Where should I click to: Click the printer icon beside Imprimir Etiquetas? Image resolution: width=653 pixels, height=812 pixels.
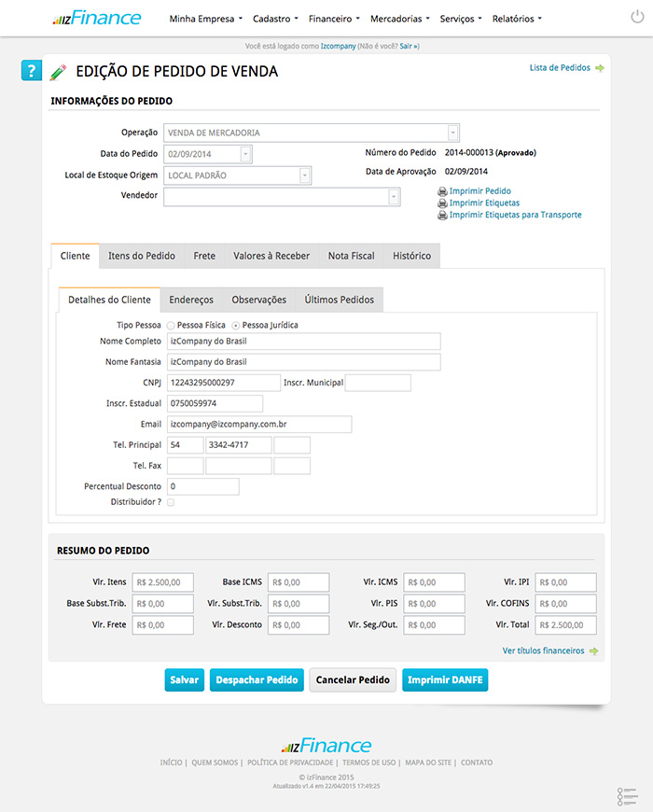442,203
